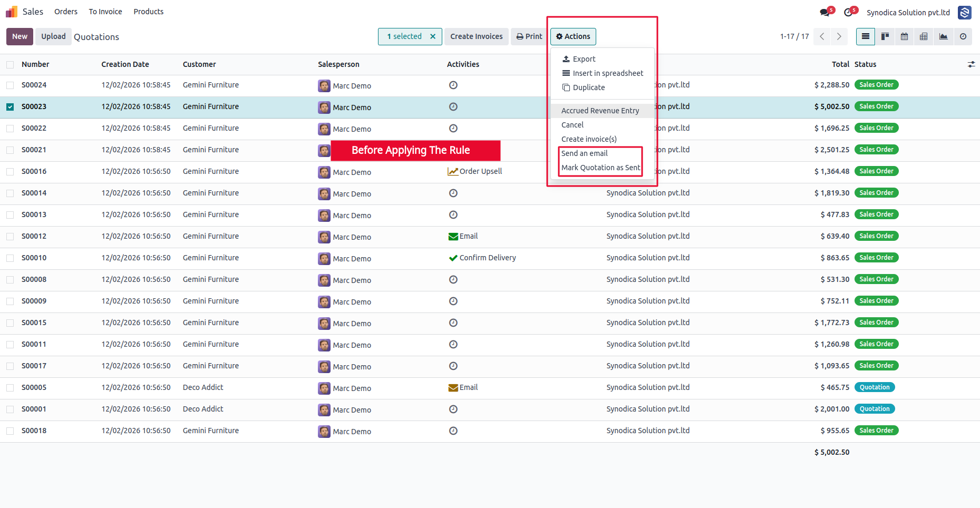
Task: Tick the checkbox for S00024
Action: [x=10, y=85]
